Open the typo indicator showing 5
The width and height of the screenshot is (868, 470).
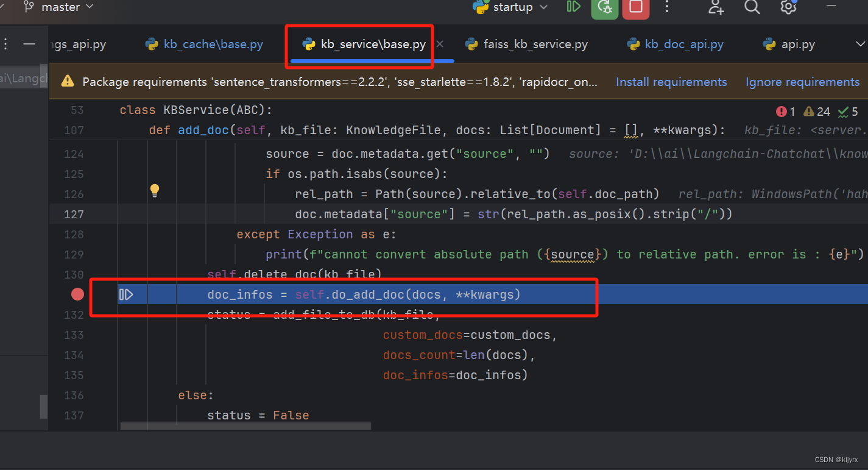[x=848, y=112]
